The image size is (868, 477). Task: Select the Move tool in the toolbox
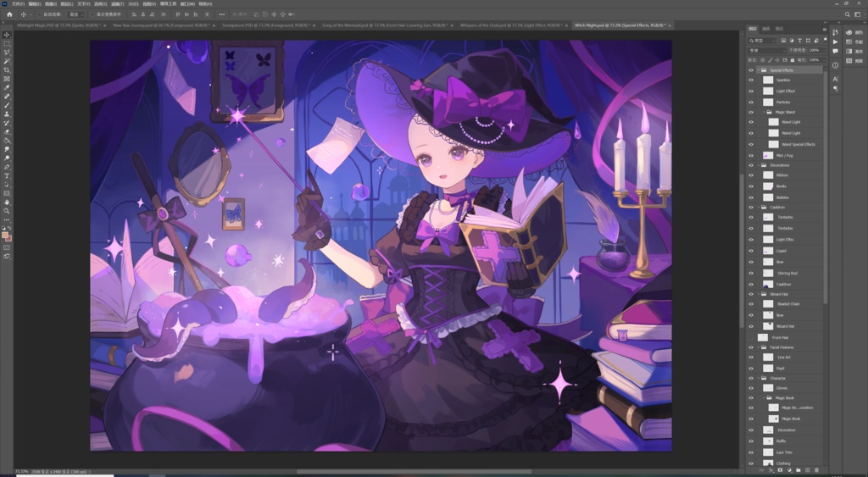tap(7, 34)
